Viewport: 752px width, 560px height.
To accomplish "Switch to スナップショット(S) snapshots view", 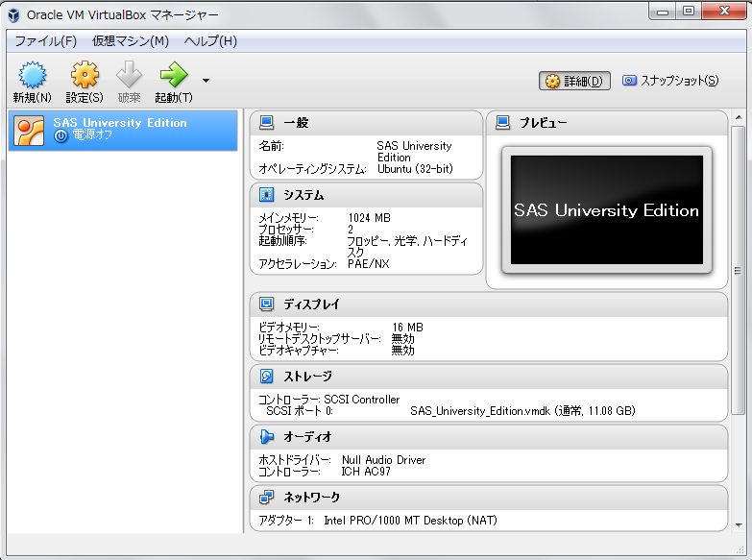I will [x=670, y=81].
